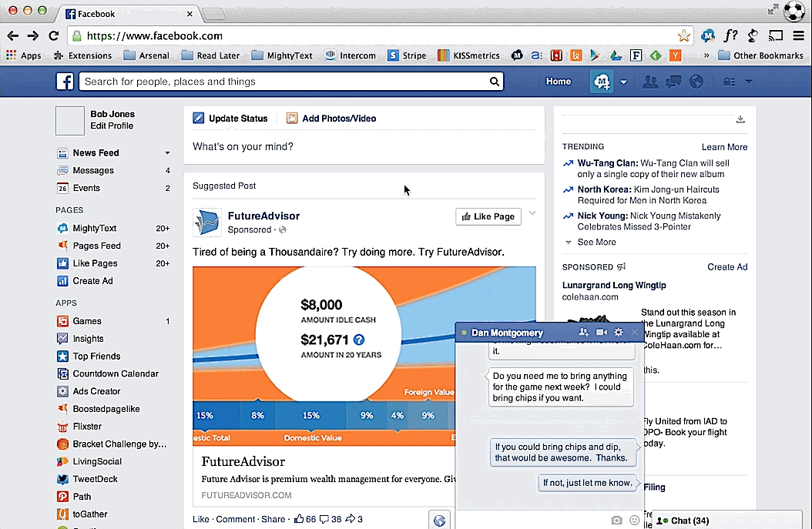Image resolution: width=812 pixels, height=529 pixels.
Task: Select the Games app in the left sidebar
Action: (87, 321)
